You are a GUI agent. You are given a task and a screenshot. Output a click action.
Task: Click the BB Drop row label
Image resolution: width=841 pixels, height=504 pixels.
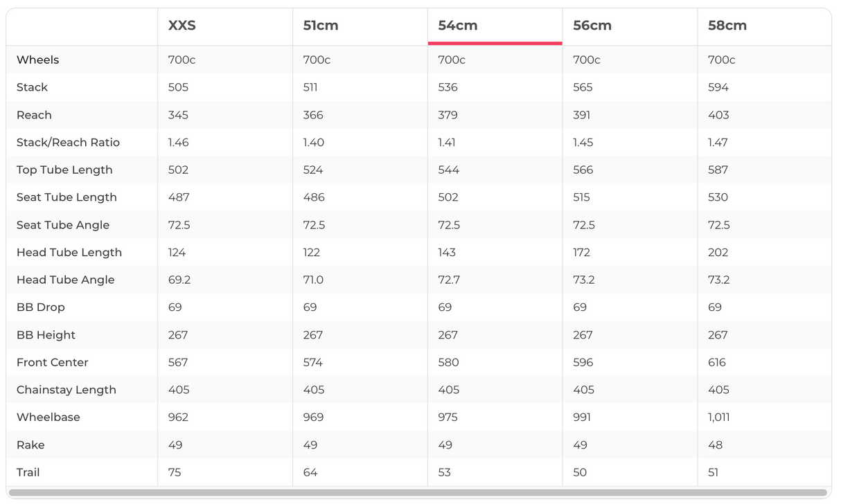click(x=41, y=307)
